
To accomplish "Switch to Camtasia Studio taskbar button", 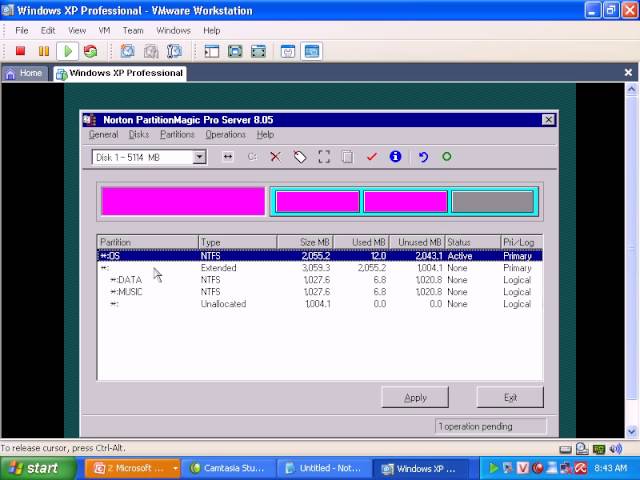I will click(228, 468).
